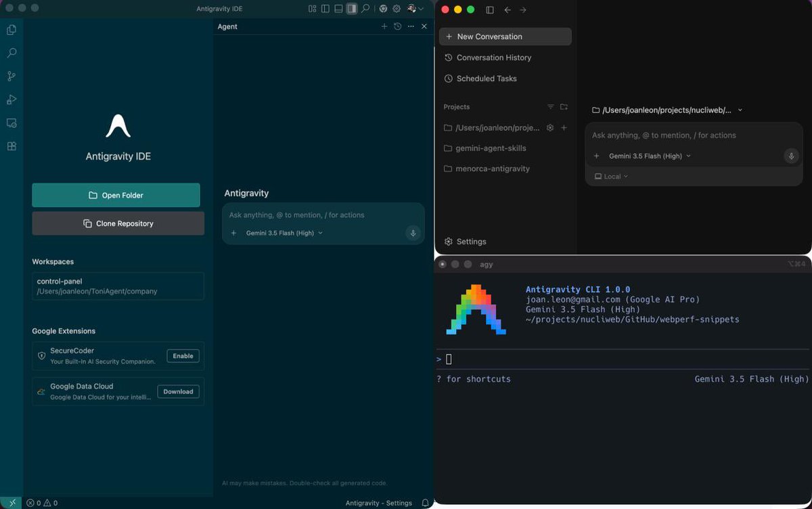The height and width of the screenshot is (509, 812).
Task: Click the pixel Antigravity logo in terminal
Action: pyautogui.click(x=476, y=309)
